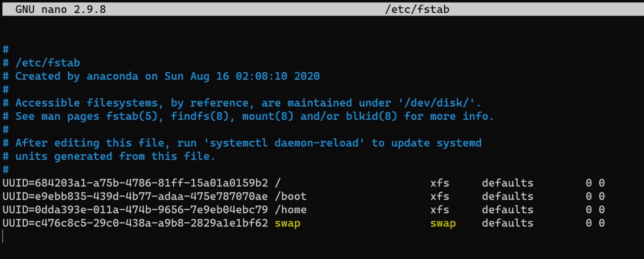
Task: Click 'xfs' on the root filesystem line
Action: 440,183
